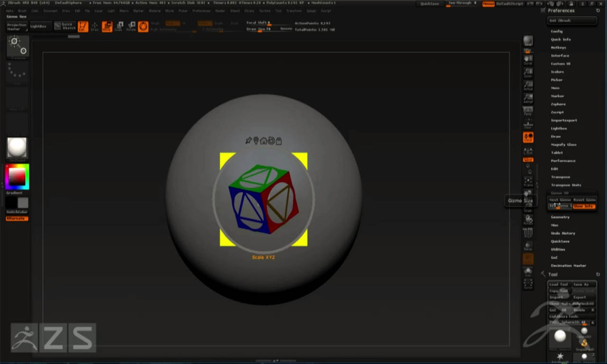
Task: Click the Reset Gizmo button
Action: point(584,200)
